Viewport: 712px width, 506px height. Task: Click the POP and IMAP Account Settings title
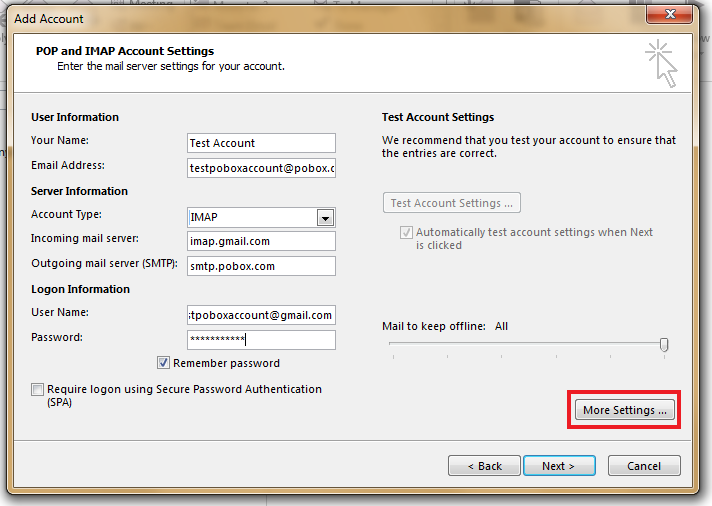click(125, 51)
